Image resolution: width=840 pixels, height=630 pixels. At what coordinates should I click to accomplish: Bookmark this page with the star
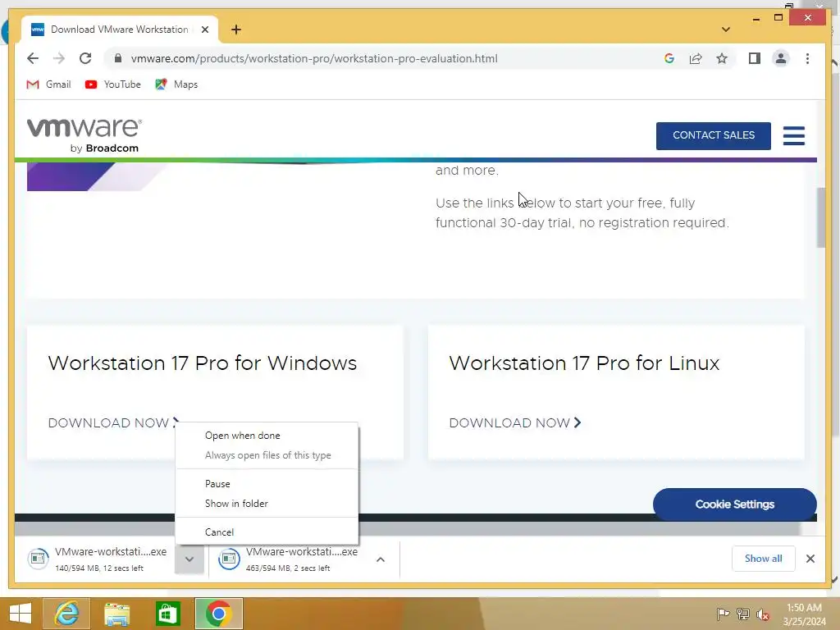pyautogui.click(x=722, y=58)
